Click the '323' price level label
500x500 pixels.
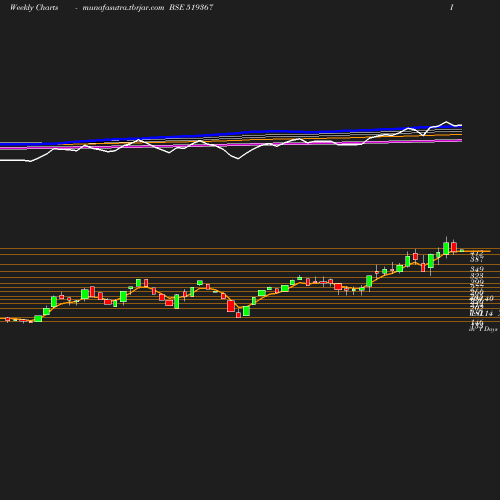(x=477, y=276)
